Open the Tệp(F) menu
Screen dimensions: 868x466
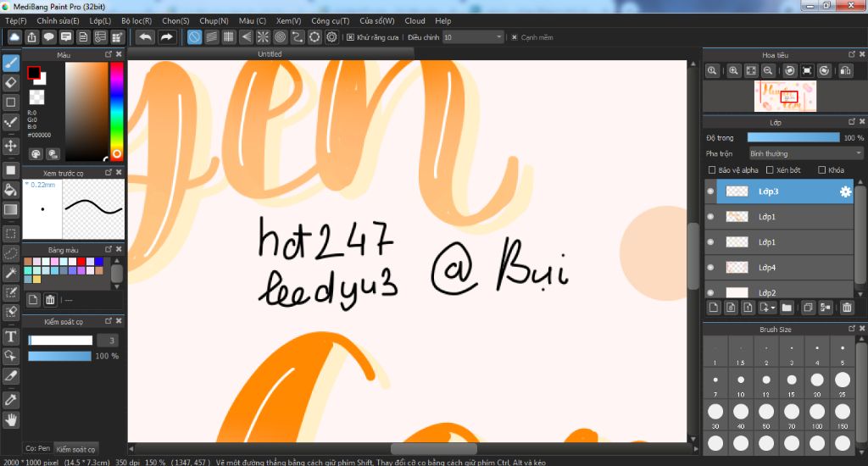15,20
